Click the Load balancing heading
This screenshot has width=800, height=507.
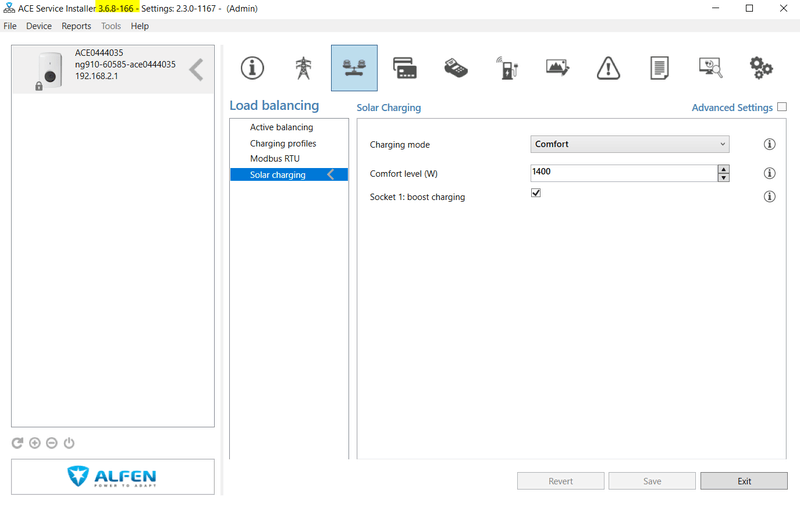pos(274,105)
